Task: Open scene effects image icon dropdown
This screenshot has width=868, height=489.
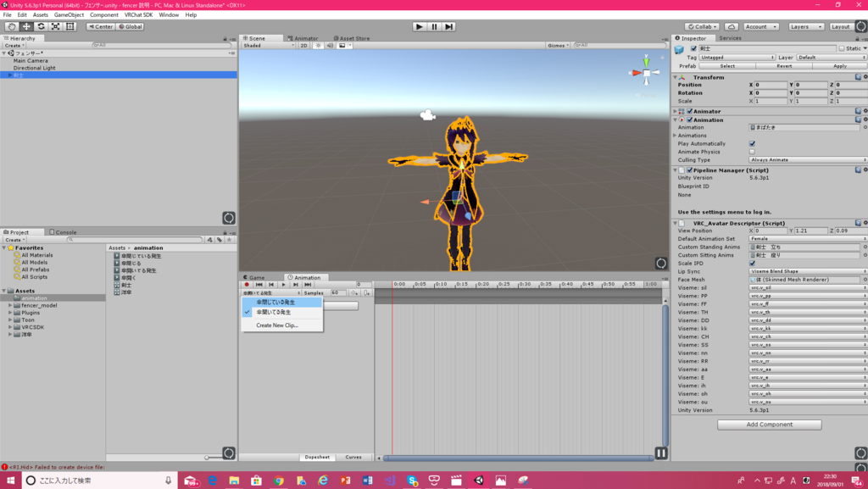Action: point(344,46)
